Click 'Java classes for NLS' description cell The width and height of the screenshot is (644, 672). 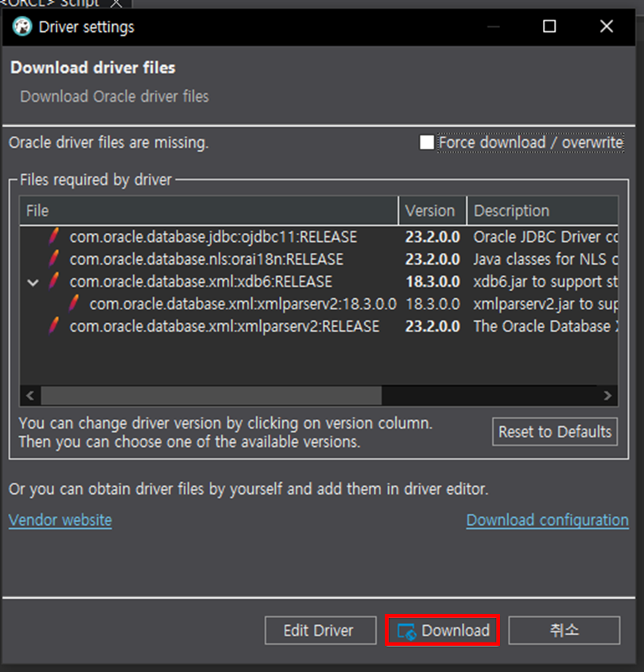[x=545, y=258]
